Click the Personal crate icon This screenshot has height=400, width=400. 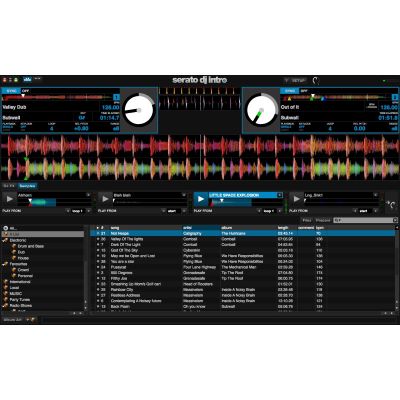[x=14, y=276]
